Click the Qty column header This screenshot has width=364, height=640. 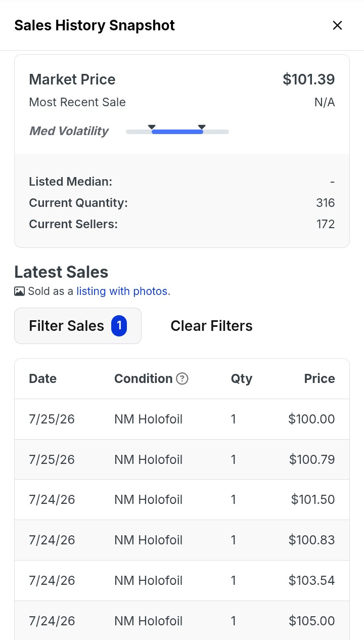click(242, 379)
